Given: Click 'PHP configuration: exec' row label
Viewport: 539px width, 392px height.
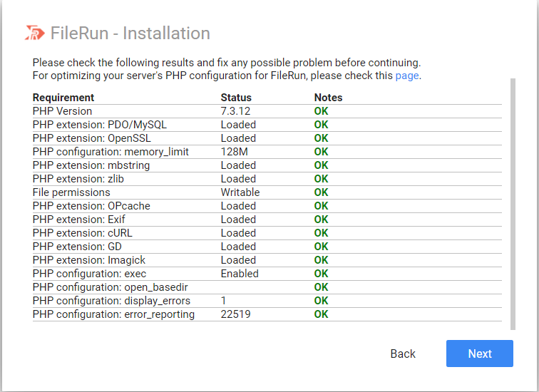Looking at the screenshot, I should [89, 274].
